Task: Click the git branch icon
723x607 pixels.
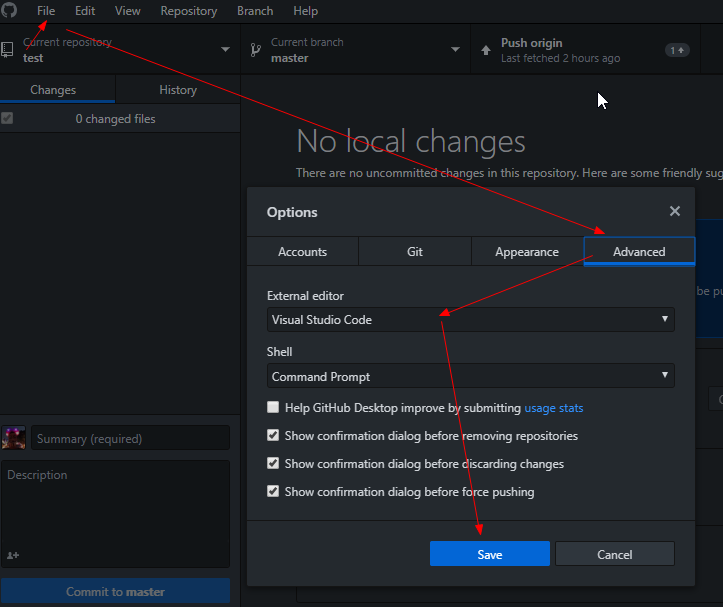Action: pos(255,50)
